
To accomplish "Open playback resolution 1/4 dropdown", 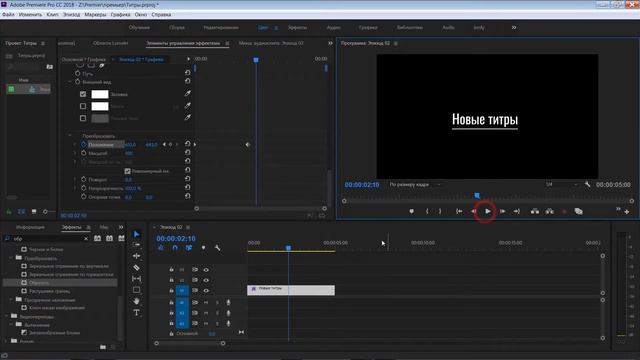I will [562, 184].
